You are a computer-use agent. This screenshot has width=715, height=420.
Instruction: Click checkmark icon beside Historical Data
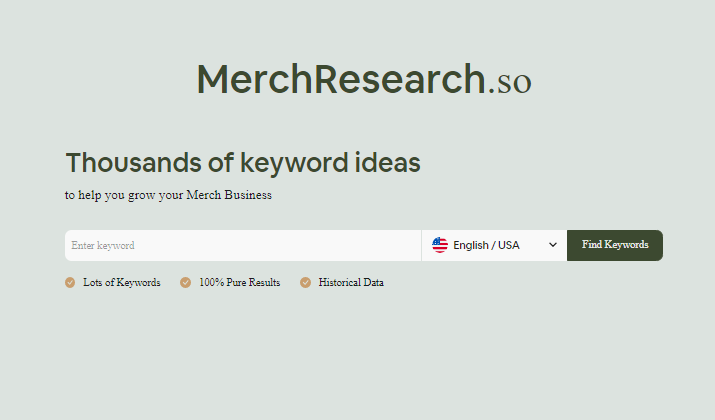305,283
